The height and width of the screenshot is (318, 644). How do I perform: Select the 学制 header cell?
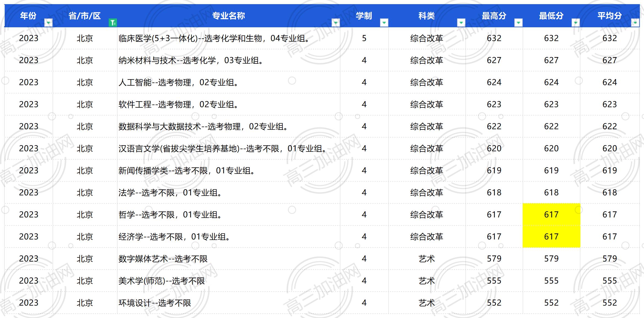tap(364, 16)
